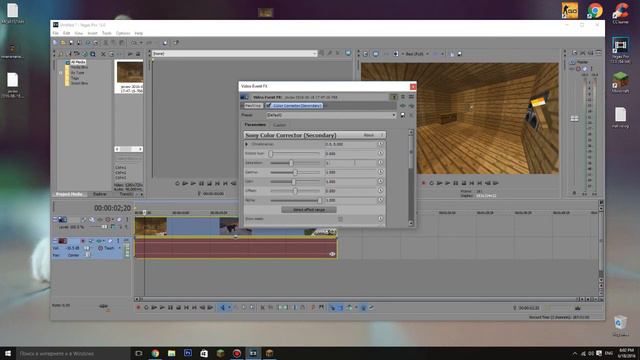Viewport: 640px width, 360px height.
Task: Minimize the video track header
Action: [55, 219]
